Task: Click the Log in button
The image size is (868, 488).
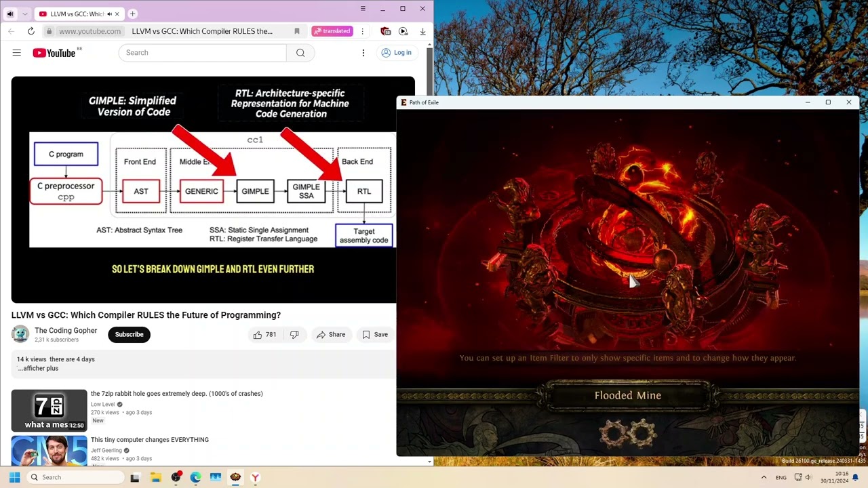Action: coord(397,53)
